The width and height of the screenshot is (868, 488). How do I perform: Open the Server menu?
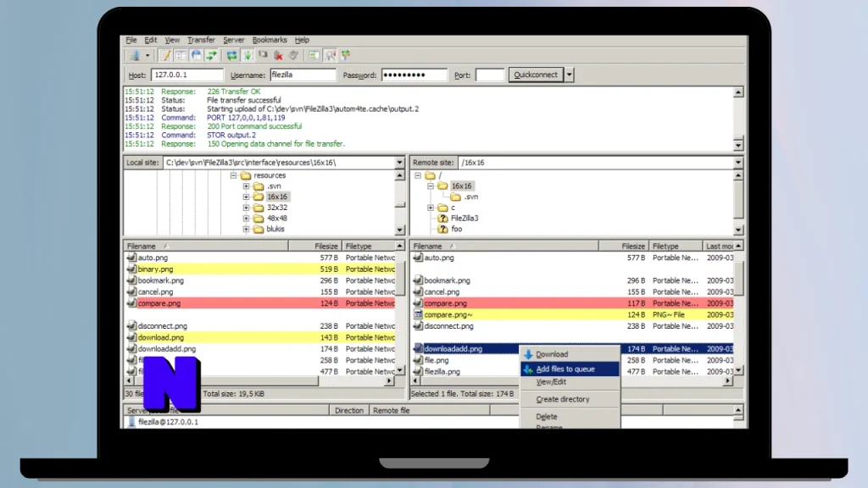234,40
